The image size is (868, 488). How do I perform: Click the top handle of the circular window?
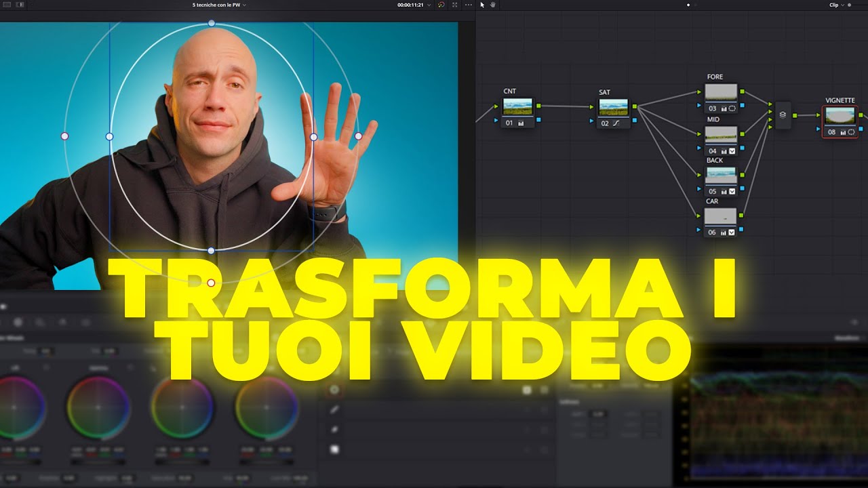[x=212, y=23]
